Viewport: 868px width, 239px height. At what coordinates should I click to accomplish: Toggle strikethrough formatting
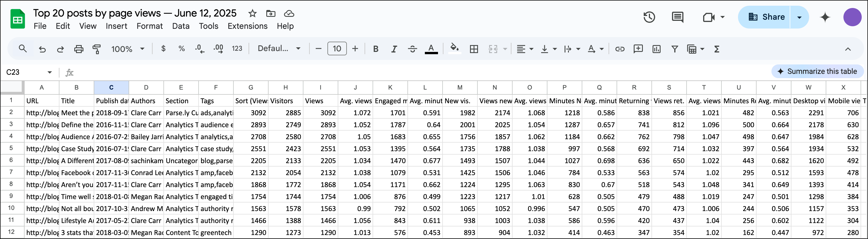point(413,49)
